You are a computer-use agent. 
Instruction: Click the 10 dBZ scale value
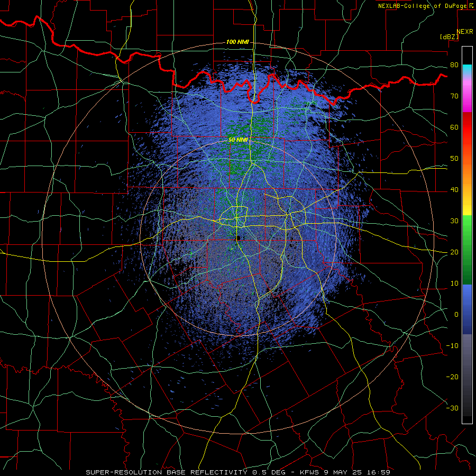(x=454, y=283)
